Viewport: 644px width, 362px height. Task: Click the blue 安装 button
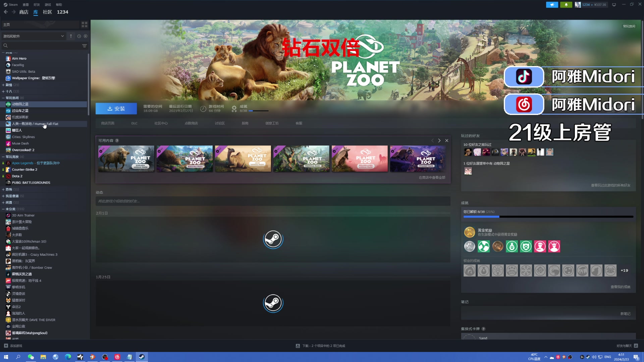(x=116, y=109)
